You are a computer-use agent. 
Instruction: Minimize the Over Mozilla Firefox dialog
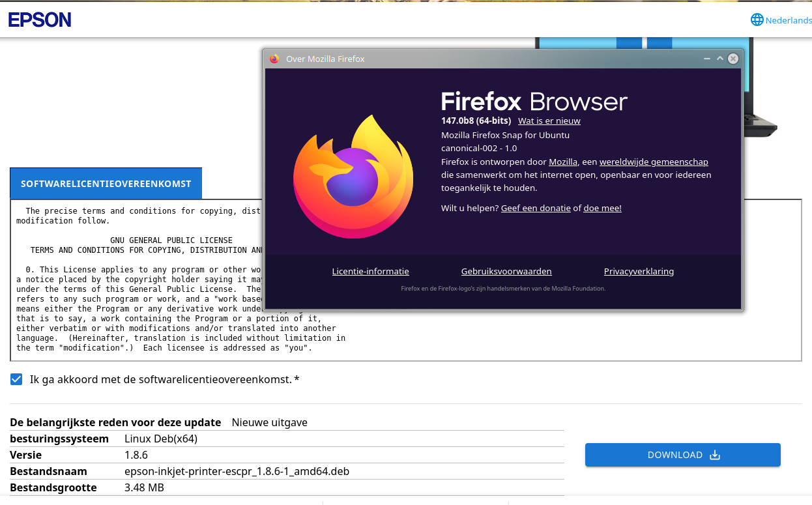707,59
